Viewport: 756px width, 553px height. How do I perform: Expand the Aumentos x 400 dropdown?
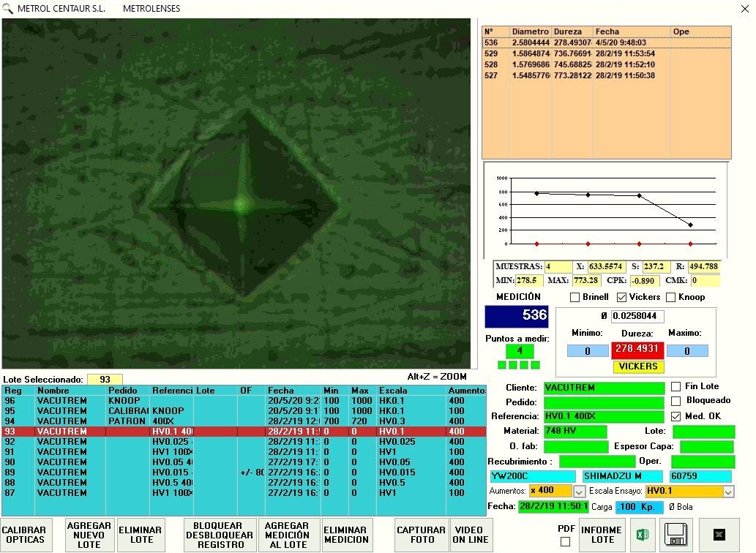[579, 492]
